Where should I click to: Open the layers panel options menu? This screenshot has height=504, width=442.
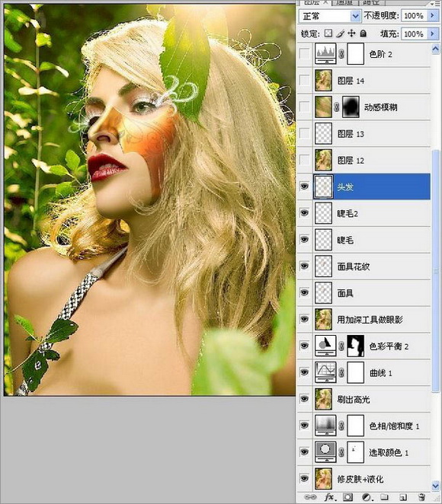tap(436, 3)
